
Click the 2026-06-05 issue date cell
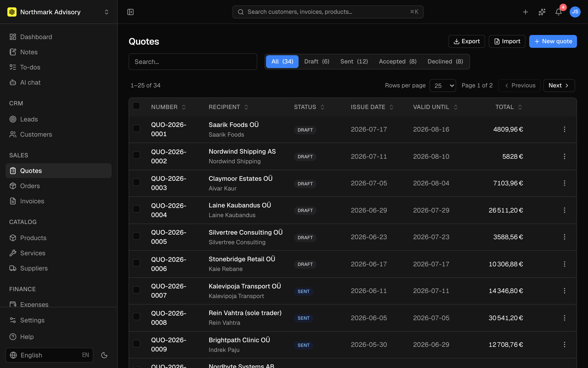369,318
